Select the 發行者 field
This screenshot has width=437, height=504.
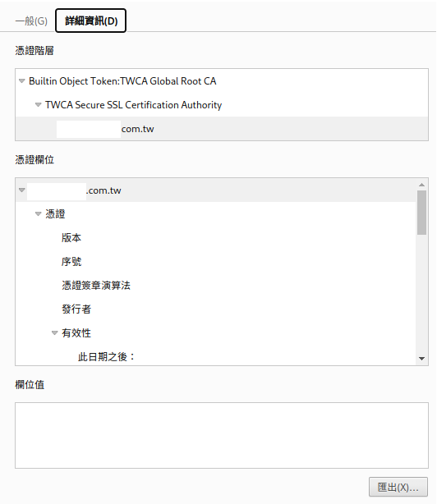[x=76, y=309]
